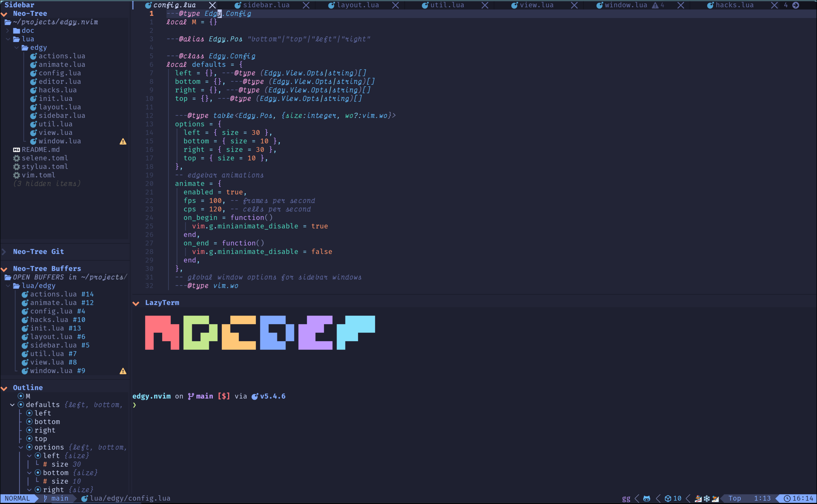Viewport: 817px width, 504px height.
Task: Click the git branch icon in the statusline
Action: (45, 498)
